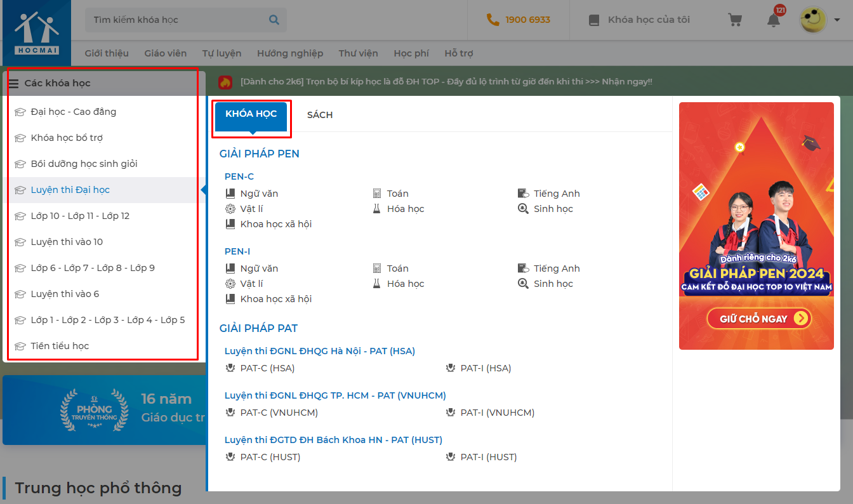This screenshot has width=853, height=504.
Task: Click the PEN-C Hóa học flask icon
Action: coord(377,209)
